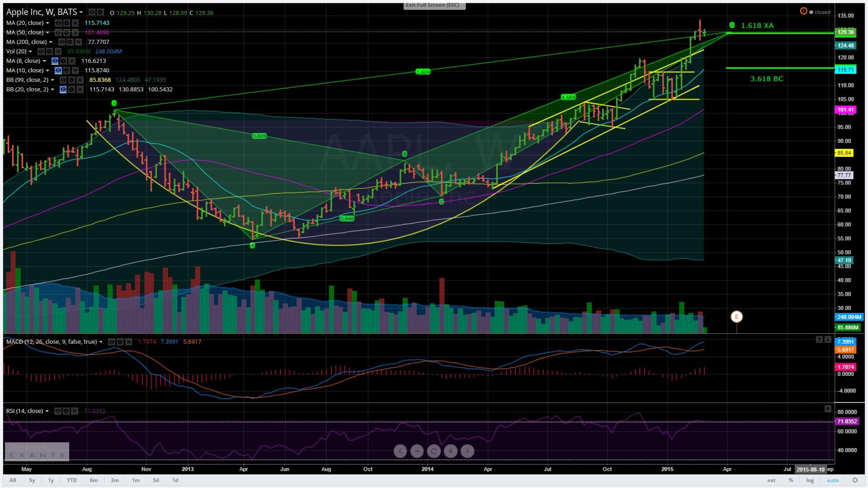Toggle visibility of RSI (14, close)
The height and width of the screenshot is (488, 868).
[58, 411]
